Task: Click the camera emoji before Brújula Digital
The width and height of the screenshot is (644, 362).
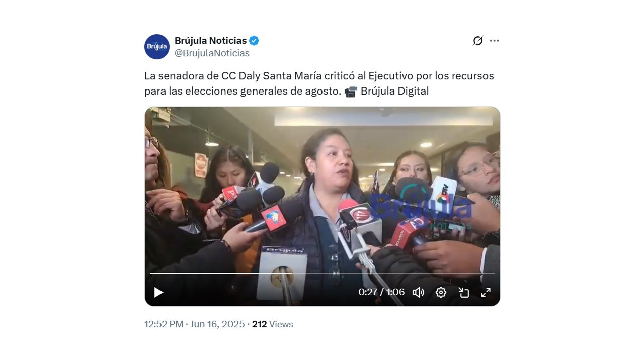Action: (x=351, y=92)
